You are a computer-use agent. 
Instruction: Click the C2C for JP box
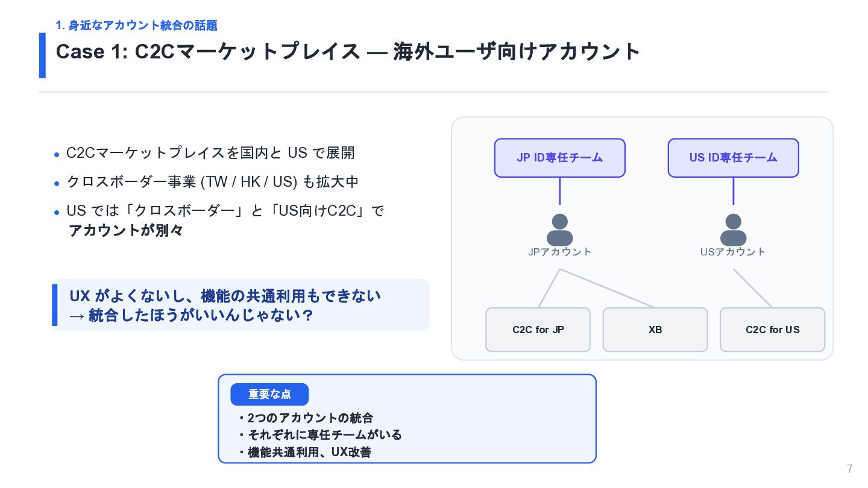pos(538,330)
